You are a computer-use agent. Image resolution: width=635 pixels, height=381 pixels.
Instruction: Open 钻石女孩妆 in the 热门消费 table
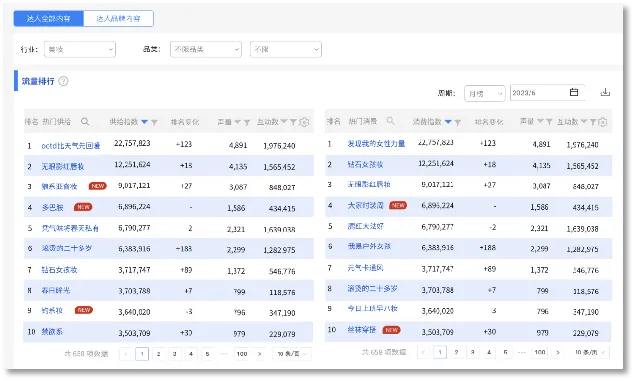click(365, 164)
